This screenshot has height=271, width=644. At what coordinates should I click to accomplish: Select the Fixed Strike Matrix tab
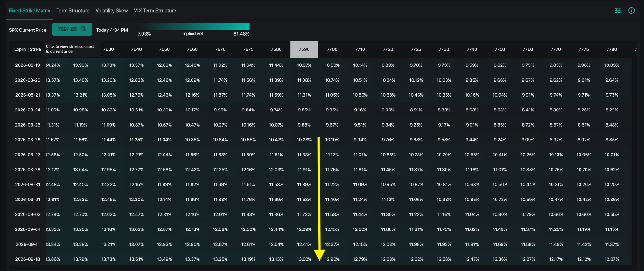(30, 10)
